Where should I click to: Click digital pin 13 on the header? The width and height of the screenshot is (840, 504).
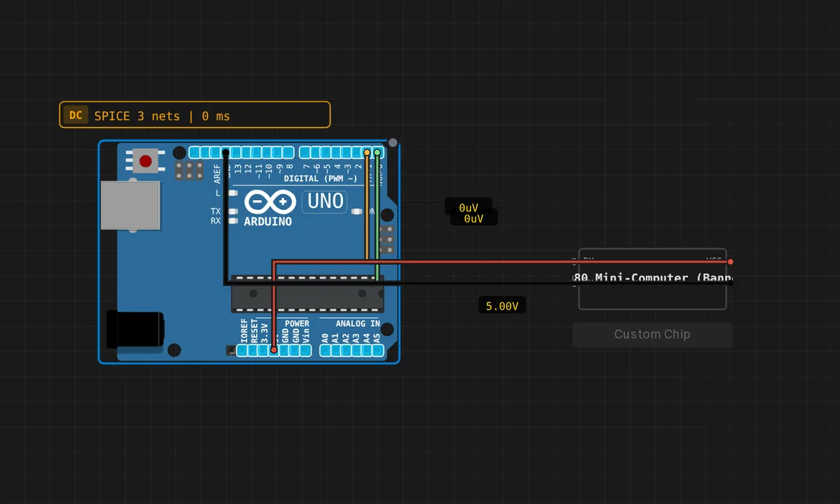[x=236, y=152]
